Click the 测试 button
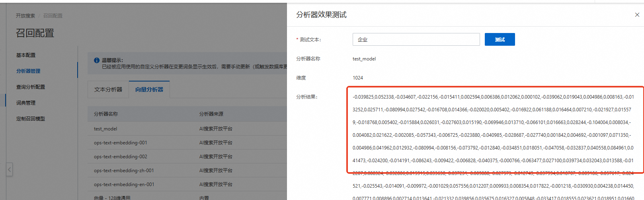Viewport: 644px width, 200px height. [500, 39]
